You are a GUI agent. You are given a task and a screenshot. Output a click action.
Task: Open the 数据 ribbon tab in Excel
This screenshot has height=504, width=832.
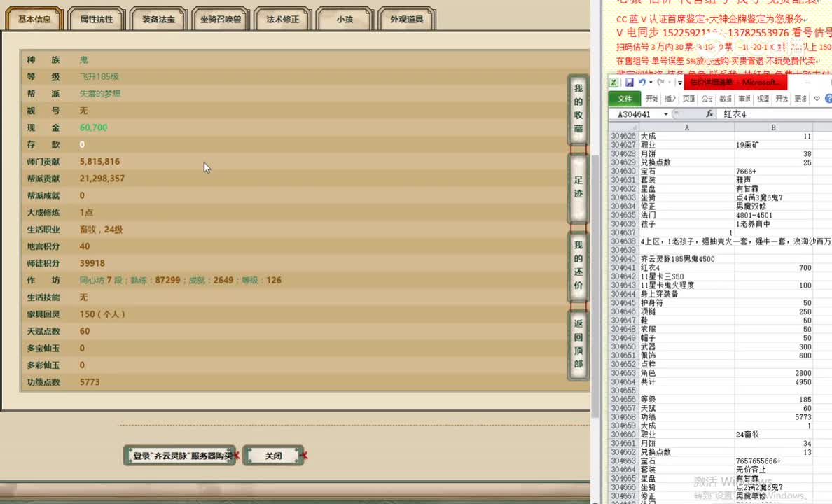coord(726,99)
